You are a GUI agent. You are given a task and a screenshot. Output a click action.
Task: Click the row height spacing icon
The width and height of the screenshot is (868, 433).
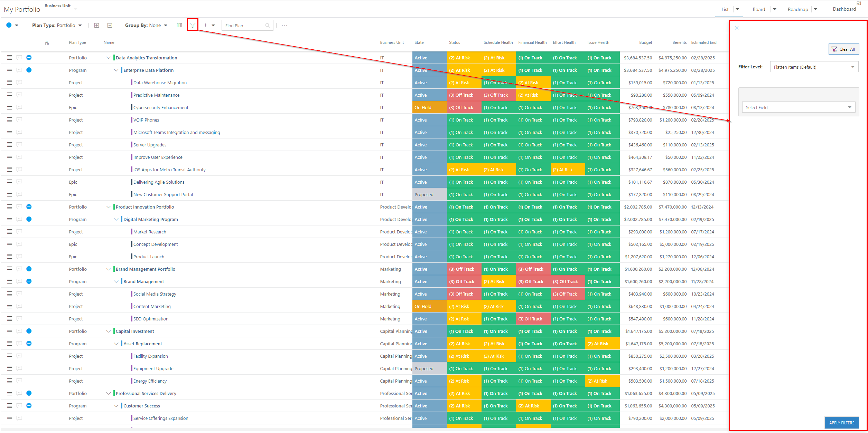pos(205,25)
